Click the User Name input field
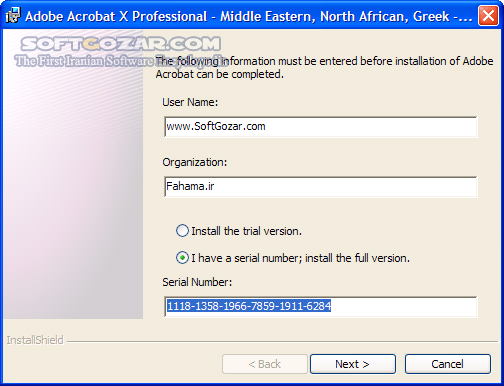This screenshot has height=386, width=504. pyautogui.click(x=321, y=127)
